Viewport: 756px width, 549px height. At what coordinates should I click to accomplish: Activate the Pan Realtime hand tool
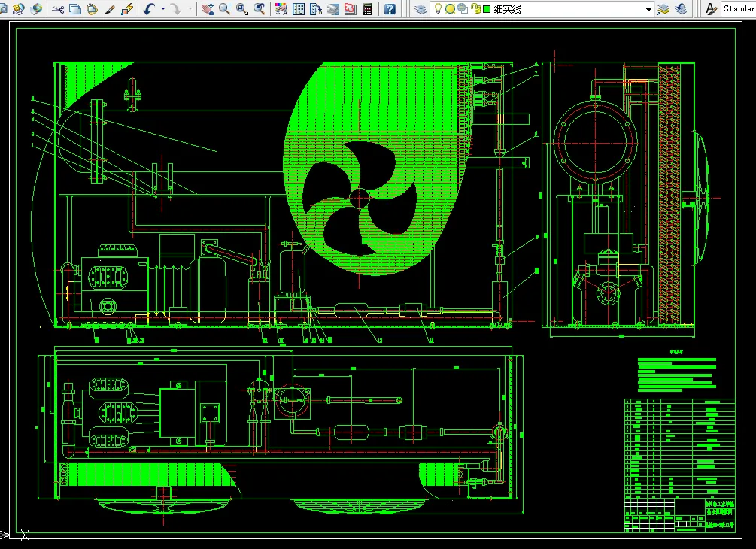coord(208,9)
